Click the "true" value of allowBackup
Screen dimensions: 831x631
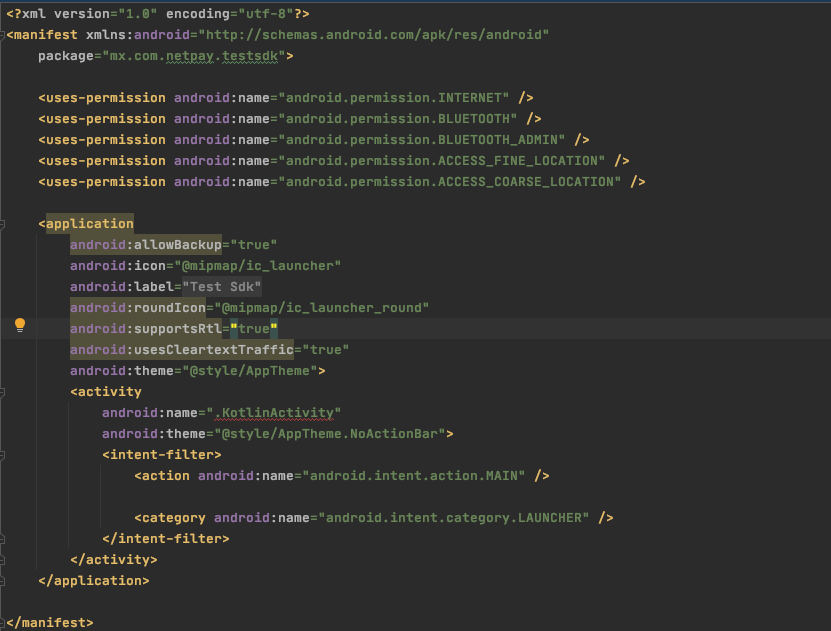click(254, 245)
